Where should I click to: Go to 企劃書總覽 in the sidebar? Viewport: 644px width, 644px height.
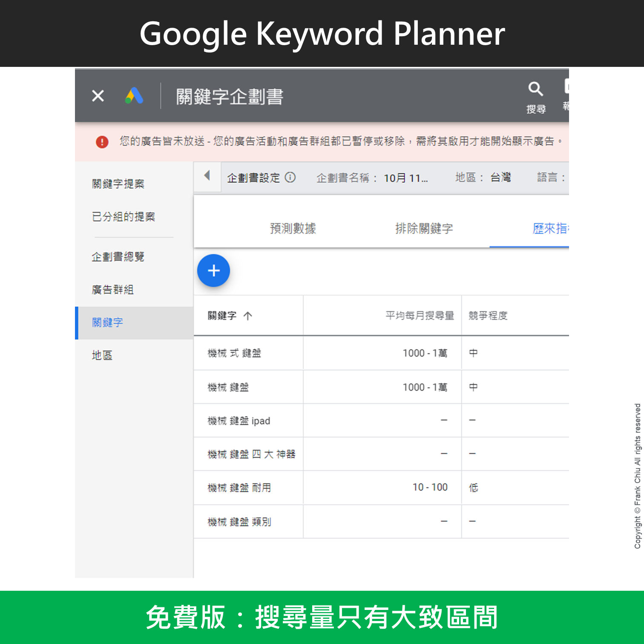(x=118, y=257)
